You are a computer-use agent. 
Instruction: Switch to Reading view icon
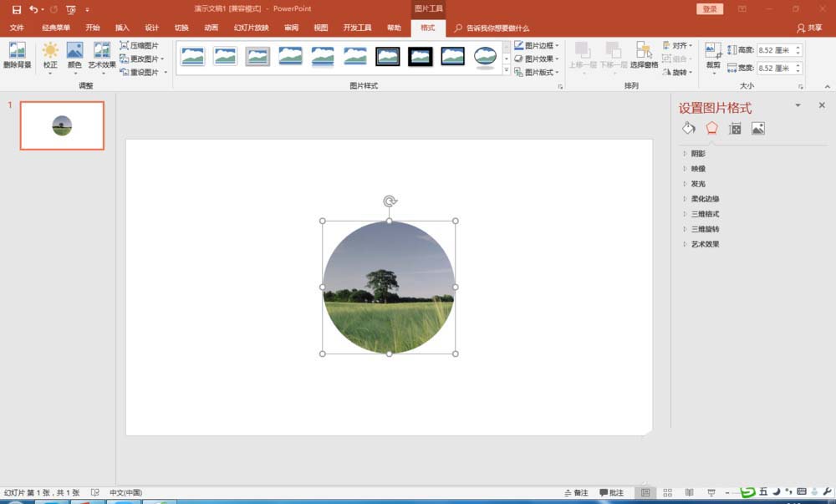[x=690, y=493]
